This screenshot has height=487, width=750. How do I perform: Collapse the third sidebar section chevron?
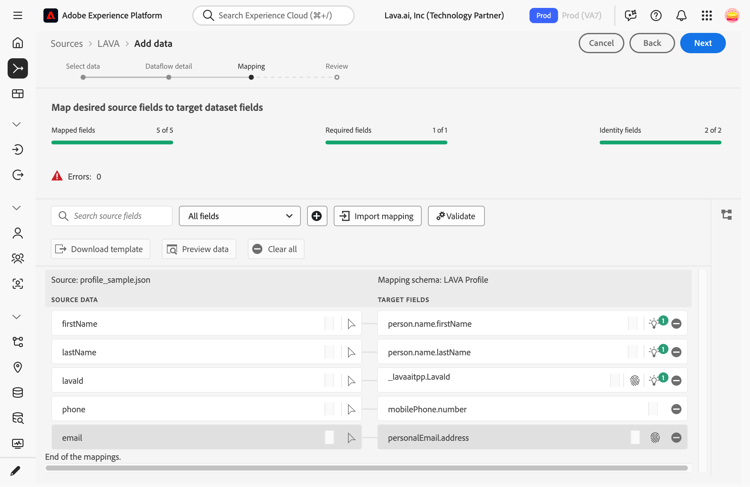point(17,317)
